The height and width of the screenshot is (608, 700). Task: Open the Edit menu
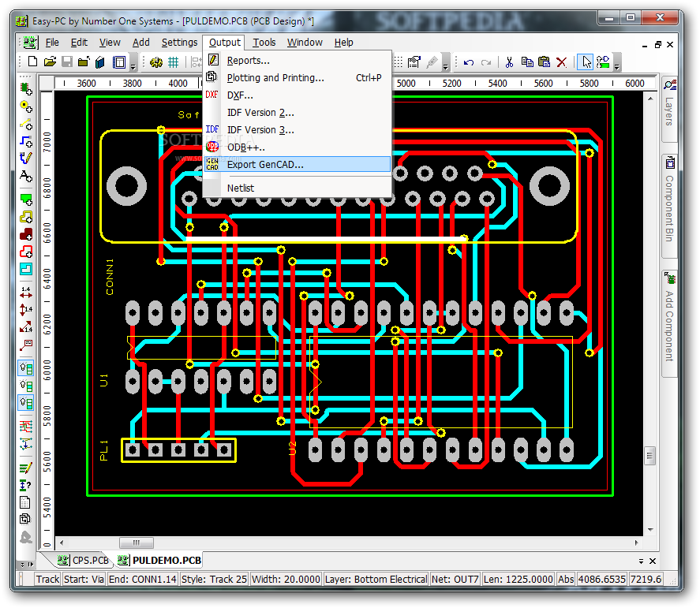pyautogui.click(x=79, y=43)
